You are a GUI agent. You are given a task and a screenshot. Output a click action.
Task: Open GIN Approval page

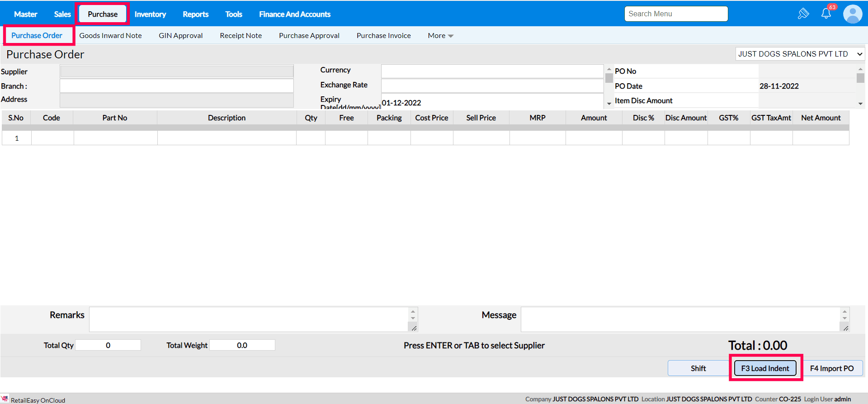point(181,35)
